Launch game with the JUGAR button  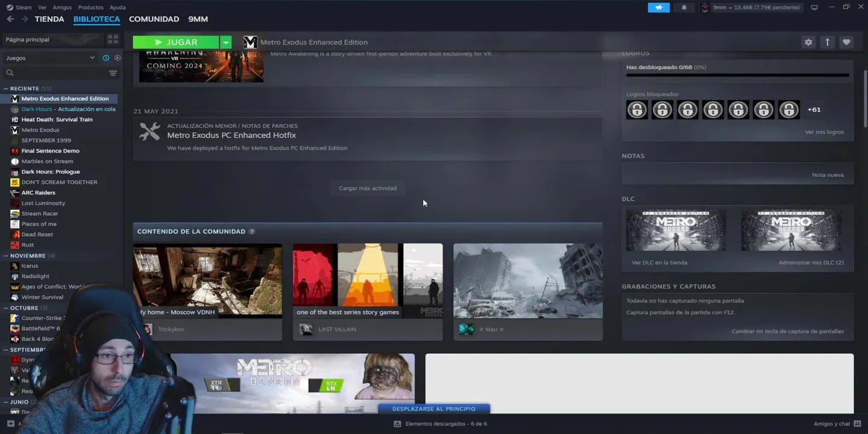point(176,42)
